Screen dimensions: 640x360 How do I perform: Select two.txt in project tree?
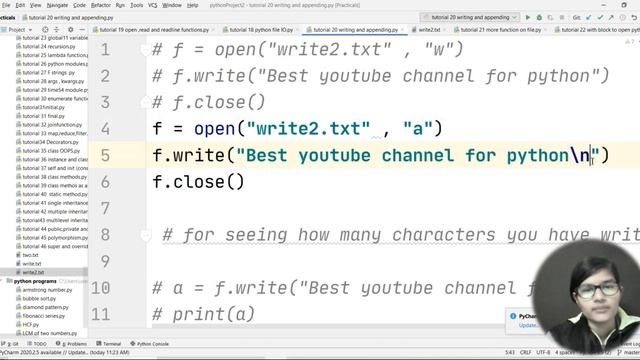pyautogui.click(x=30, y=255)
